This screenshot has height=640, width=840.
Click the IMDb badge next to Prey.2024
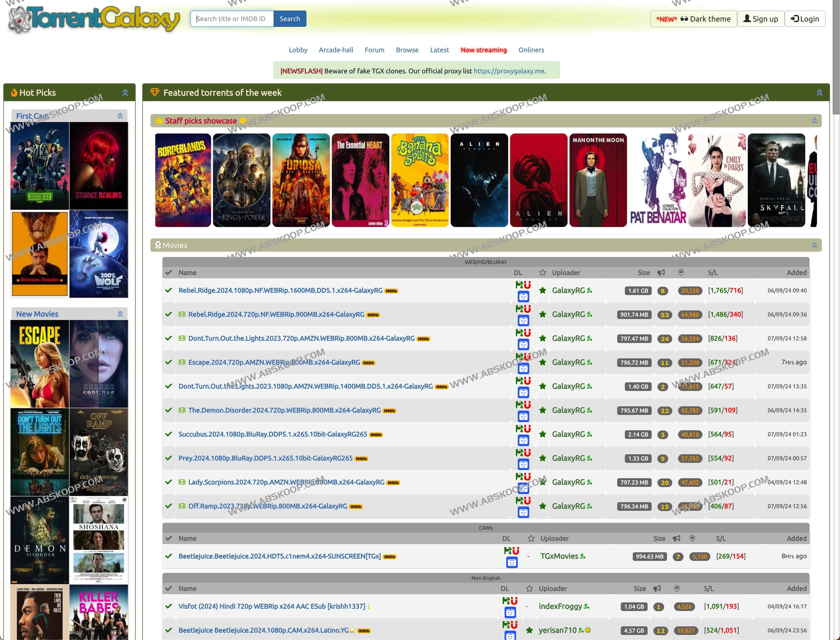[361, 459]
